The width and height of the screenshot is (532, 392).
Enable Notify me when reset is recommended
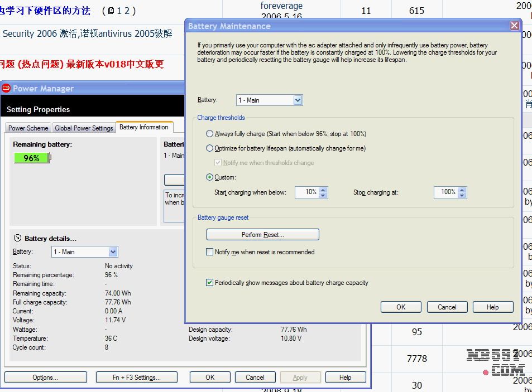point(210,252)
